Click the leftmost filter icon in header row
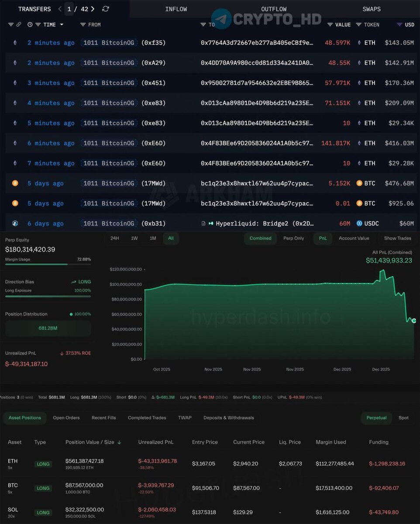Screen dimensions: 420x524 tap(11, 24)
